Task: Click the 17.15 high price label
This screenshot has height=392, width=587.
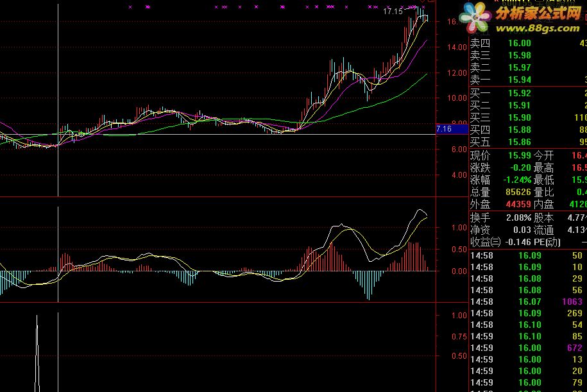Action: [x=393, y=12]
